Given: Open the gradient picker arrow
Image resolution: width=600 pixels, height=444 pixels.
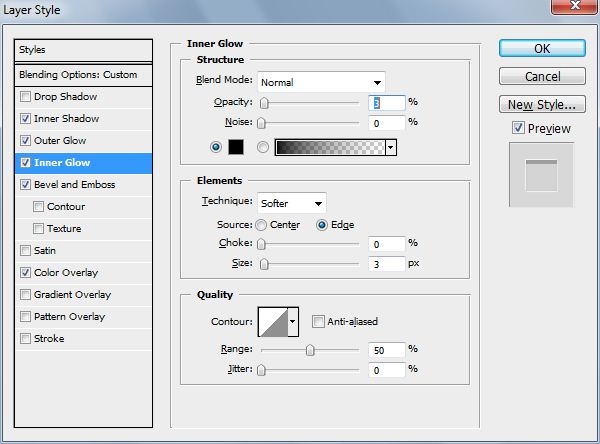Looking at the screenshot, I should (x=390, y=147).
